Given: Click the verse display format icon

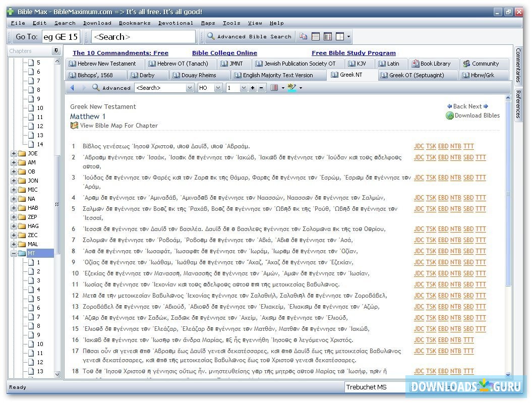Looking at the screenshot, I should point(274,88).
